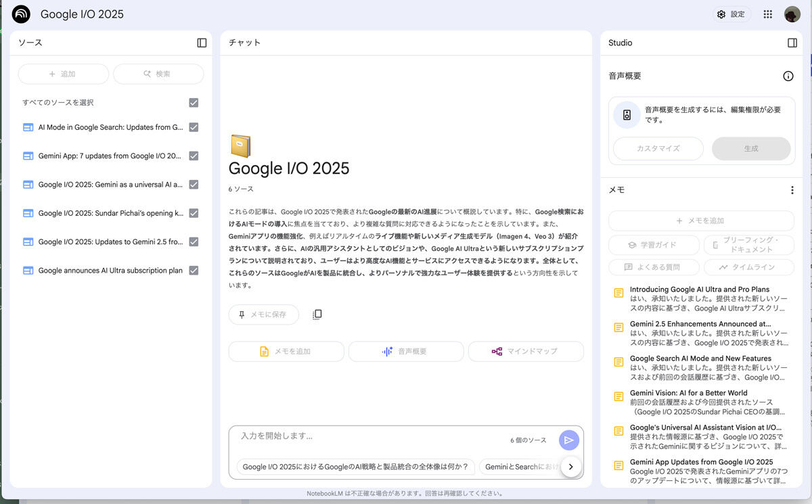Toggle the すべてのソースを選択 checkbox
812x504 pixels.
coord(194,103)
